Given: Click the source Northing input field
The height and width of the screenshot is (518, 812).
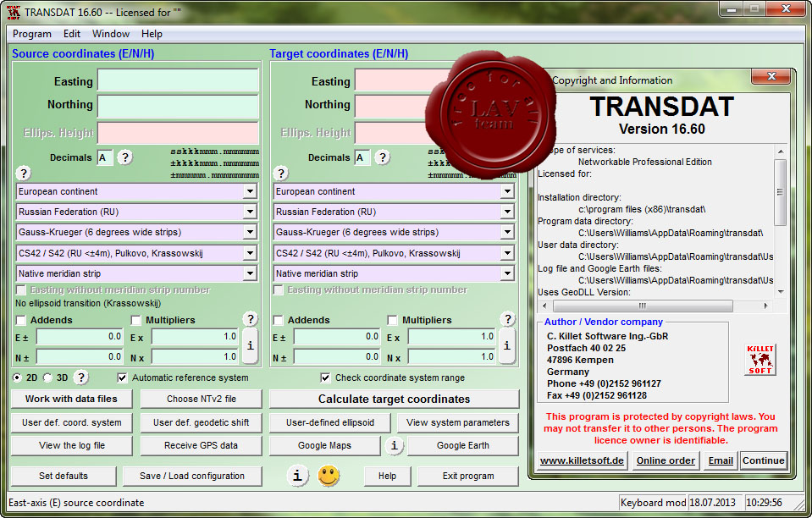Looking at the screenshot, I should pyautogui.click(x=178, y=106).
